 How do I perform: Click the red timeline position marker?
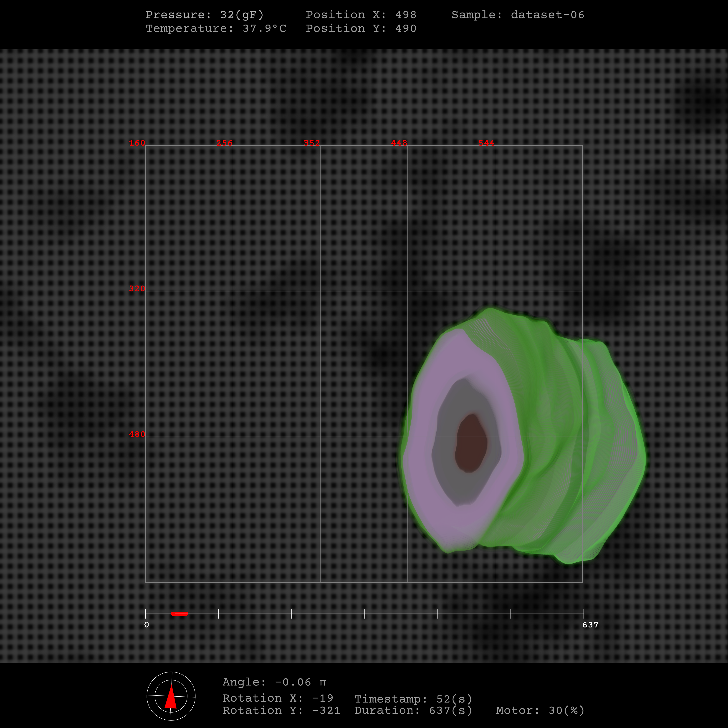180,613
